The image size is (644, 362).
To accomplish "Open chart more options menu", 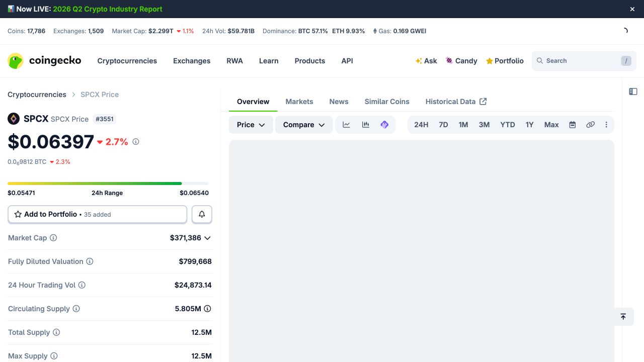I will click(606, 125).
